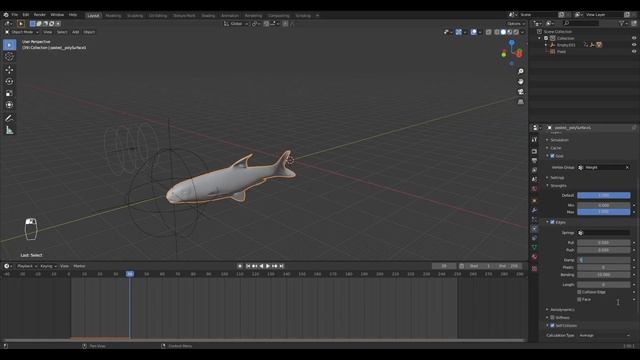
Task: Uncheck the Self Collision checkbox
Action: [552, 325]
